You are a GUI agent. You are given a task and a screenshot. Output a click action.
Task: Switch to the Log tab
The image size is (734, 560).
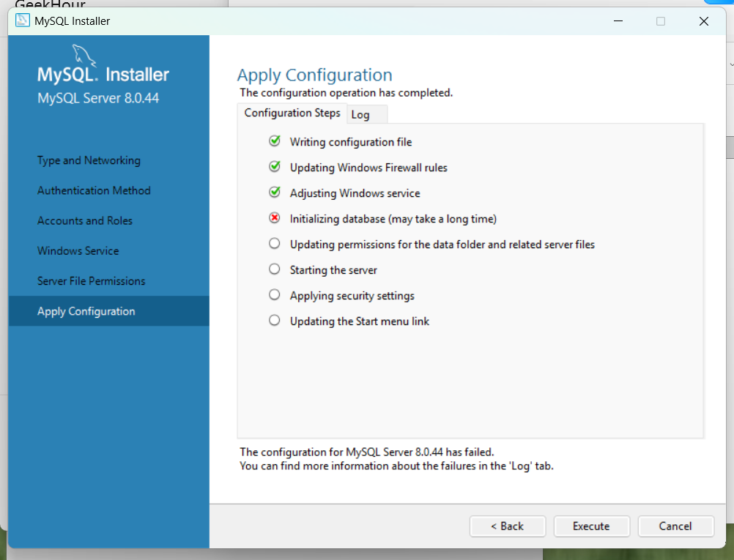click(367, 115)
